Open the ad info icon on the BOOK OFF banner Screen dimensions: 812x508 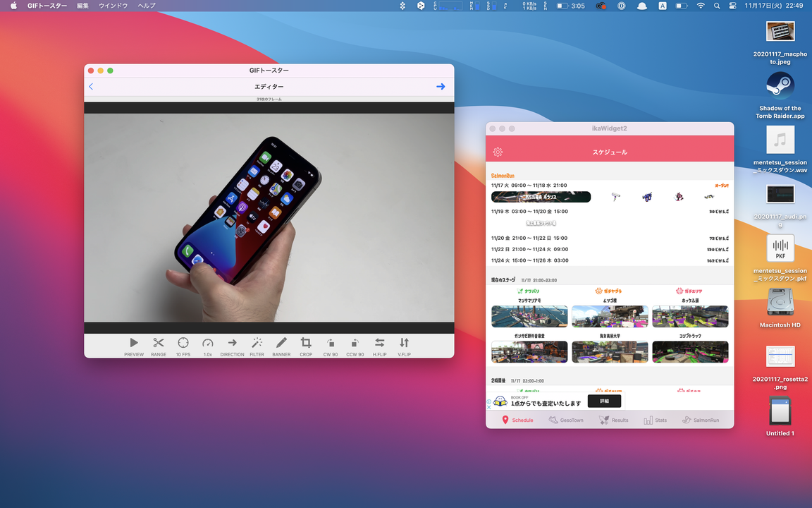(489, 401)
